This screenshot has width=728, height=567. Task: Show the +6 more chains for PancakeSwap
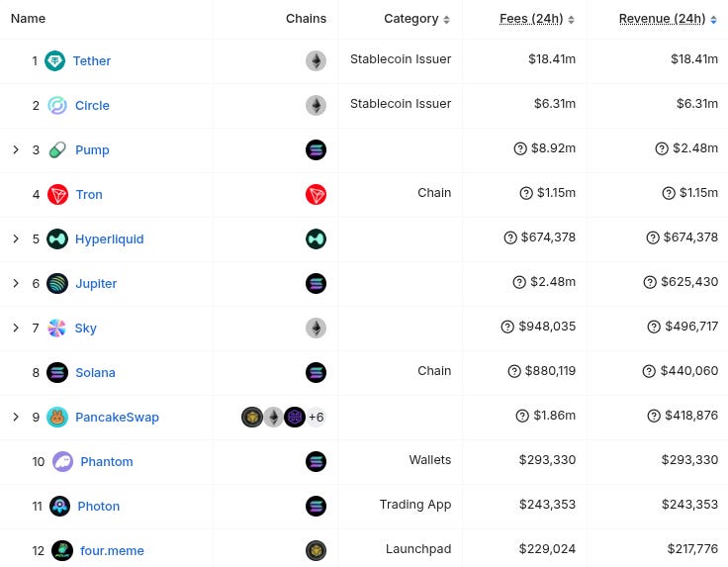click(317, 417)
